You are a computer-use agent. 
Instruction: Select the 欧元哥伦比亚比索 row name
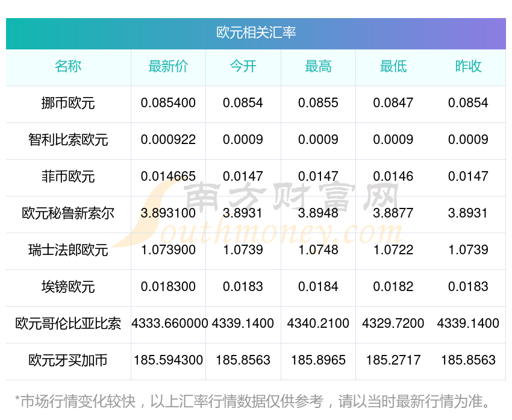tap(68, 324)
